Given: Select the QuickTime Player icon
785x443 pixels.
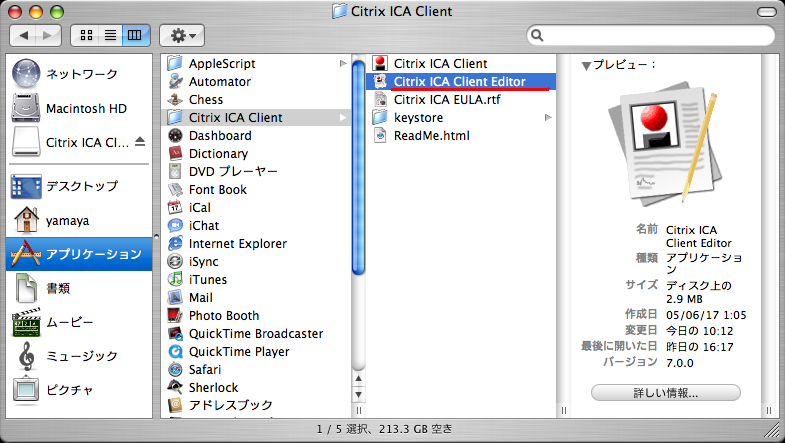Looking at the screenshot, I should click(175, 352).
